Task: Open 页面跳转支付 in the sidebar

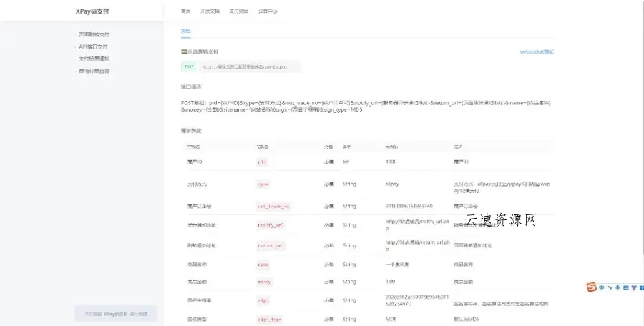Action: coord(94,34)
